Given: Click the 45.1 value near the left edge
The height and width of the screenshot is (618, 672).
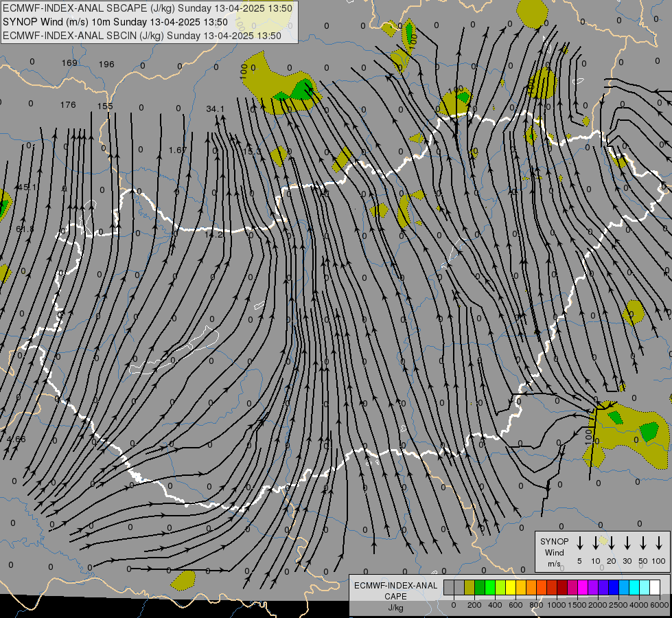Looking at the screenshot, I should click(27, 187).
